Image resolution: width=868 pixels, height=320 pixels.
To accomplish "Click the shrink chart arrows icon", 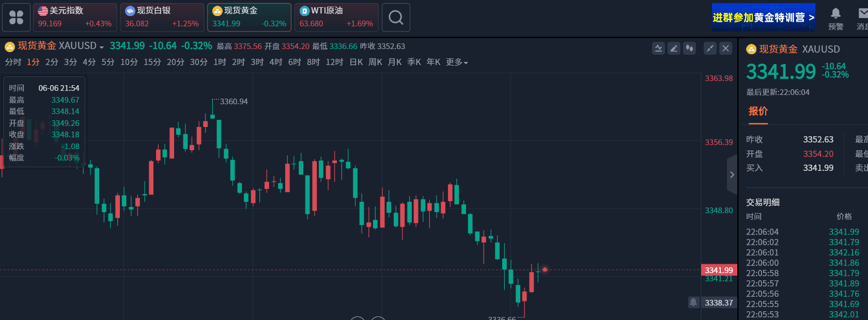I will (x=710, y=49).
